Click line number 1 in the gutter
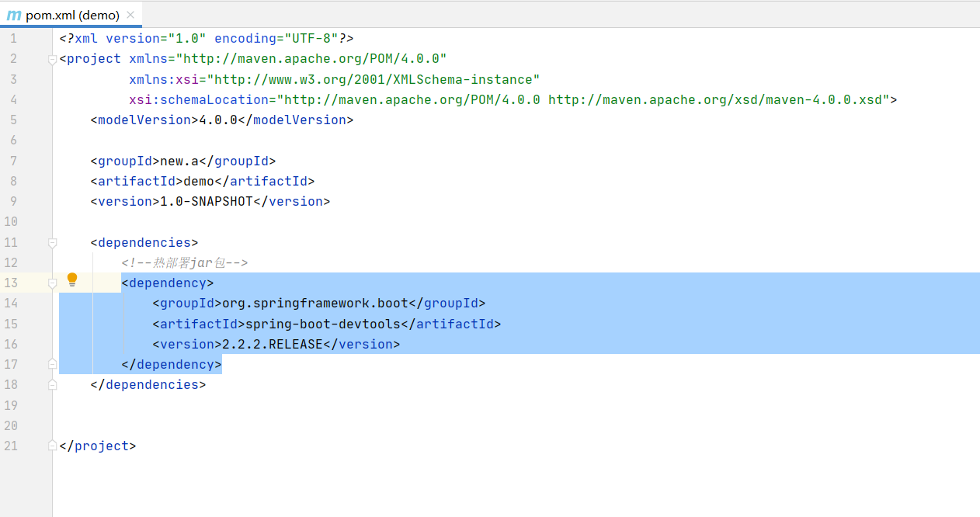The height and width of the screenshot is (517, 980). click(13, 38)
